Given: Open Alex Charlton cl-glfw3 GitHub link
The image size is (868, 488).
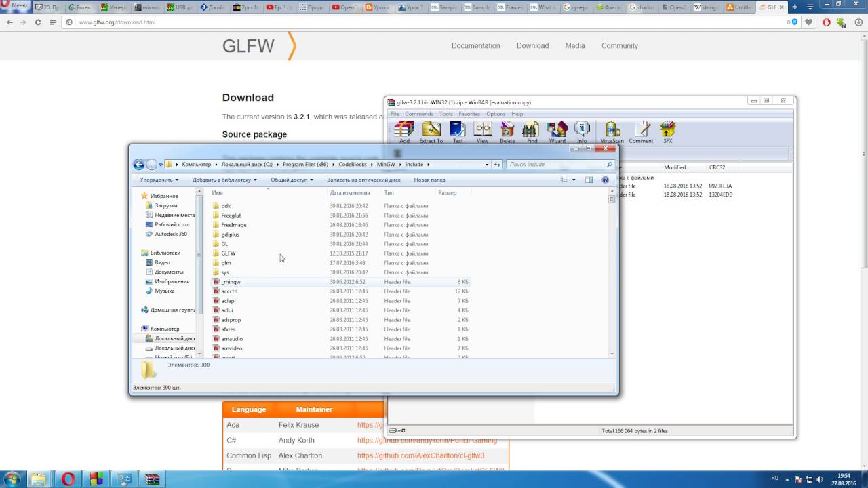Looking at the screenshot, I should (x=421, y=455).
